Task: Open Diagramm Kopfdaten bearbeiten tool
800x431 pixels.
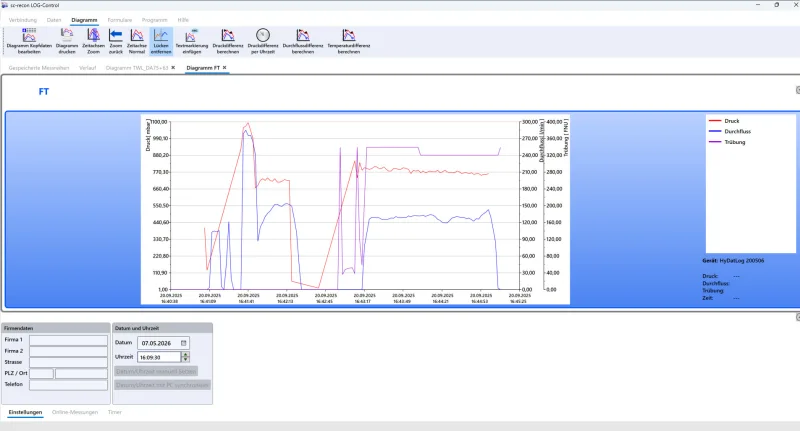Action: (29, 41)
